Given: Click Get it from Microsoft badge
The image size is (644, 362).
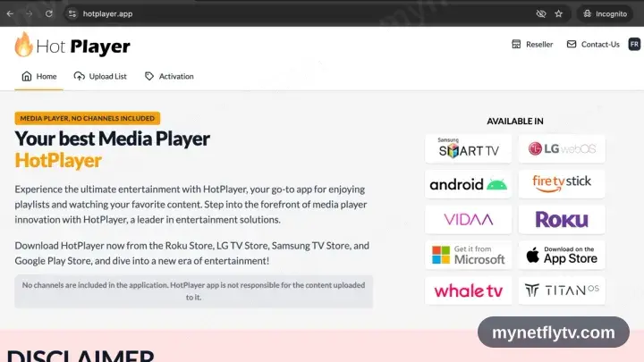Looking at the screenshot, I should pyautogui.click(x=468, y=255).
